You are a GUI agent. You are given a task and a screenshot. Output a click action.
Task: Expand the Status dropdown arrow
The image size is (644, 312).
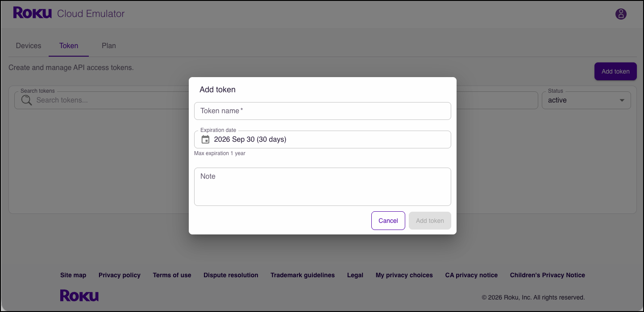pyautogui.click(x=622, y=100)
